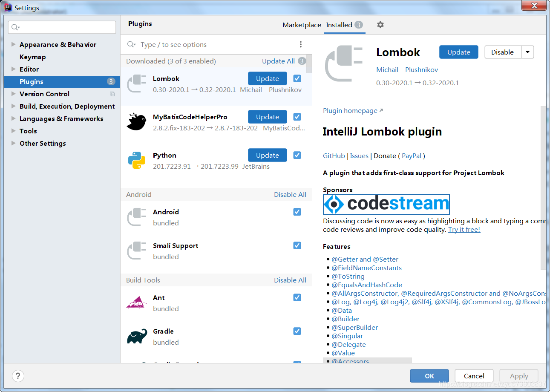Open the @Getter and @Setter feature link

point(365,259)
